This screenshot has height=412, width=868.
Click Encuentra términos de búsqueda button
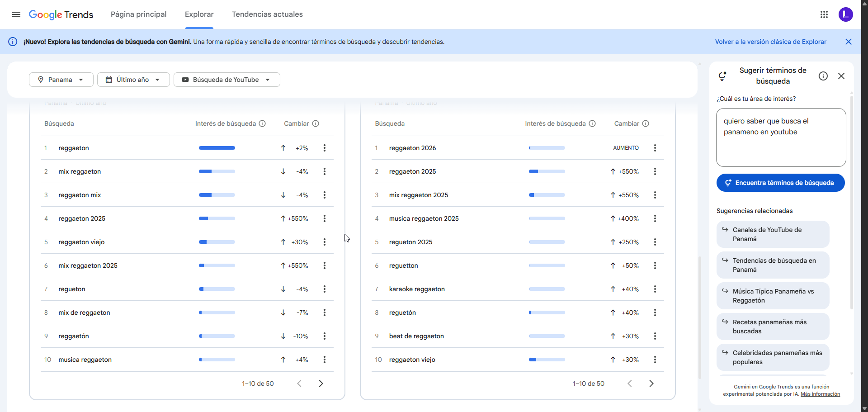coord(781,183)
